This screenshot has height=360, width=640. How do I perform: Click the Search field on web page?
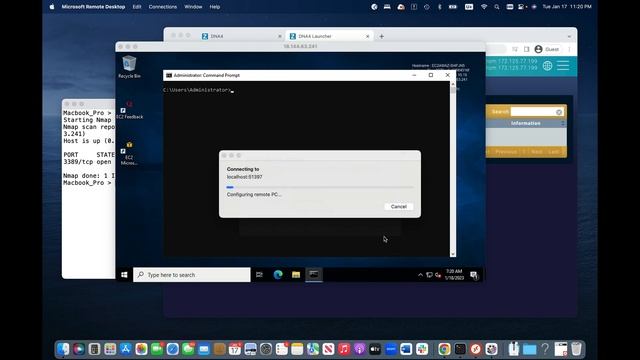click(537, 111)
